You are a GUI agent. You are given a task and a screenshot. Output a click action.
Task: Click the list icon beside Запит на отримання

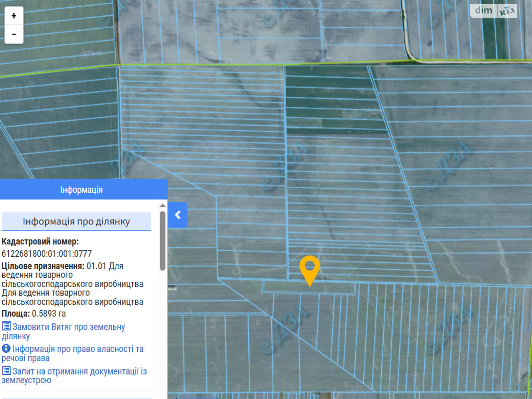(6, 370)
